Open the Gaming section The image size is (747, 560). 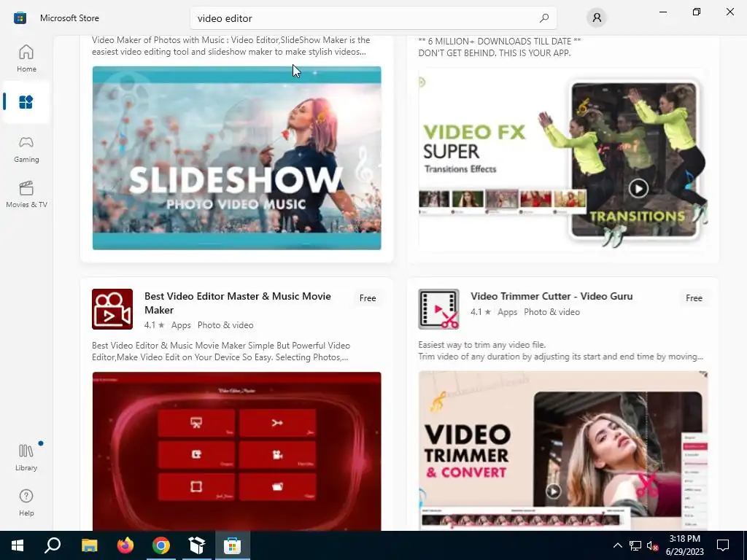pos(26,149)
